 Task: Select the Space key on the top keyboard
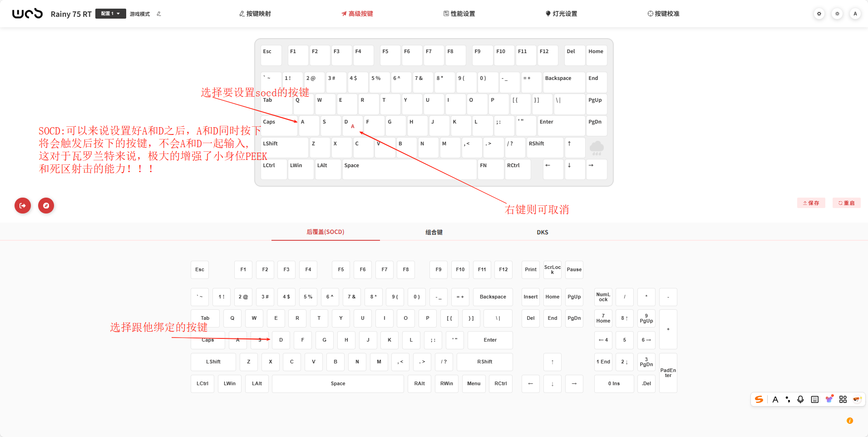tap(409, 169)
